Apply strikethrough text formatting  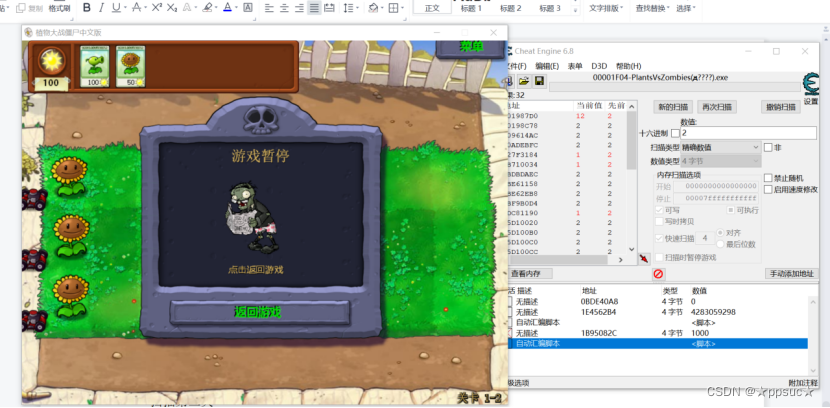136,8
